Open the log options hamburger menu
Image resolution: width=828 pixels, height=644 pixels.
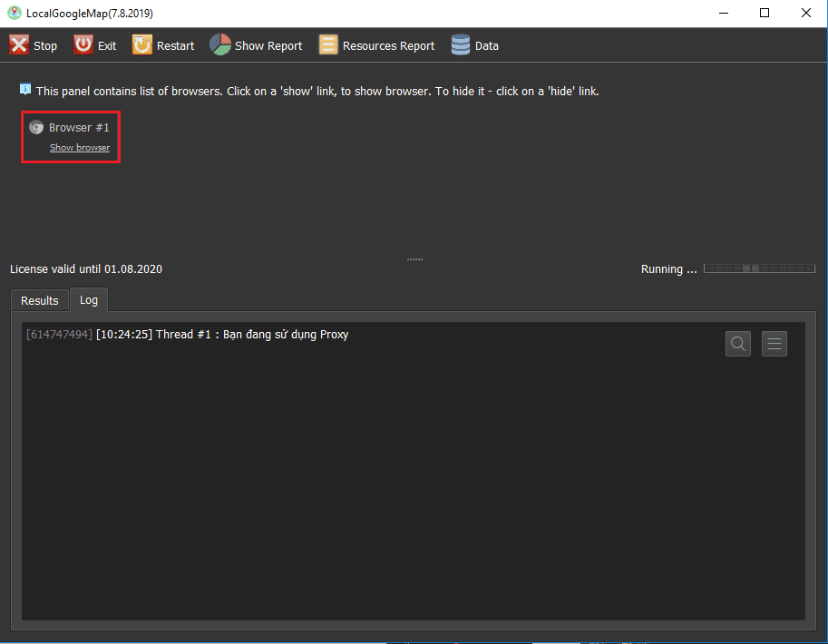774,344
